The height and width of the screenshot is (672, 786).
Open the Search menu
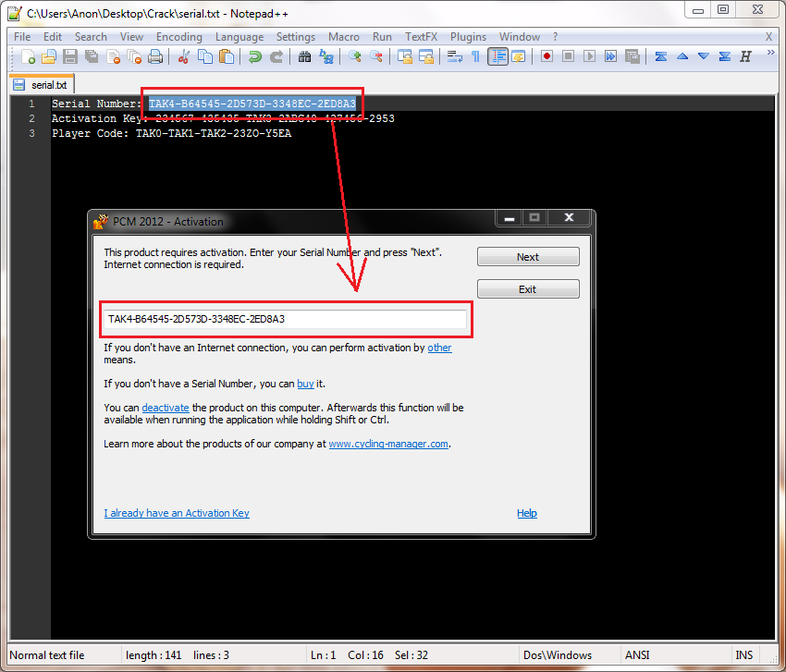(x=91, y=37)
